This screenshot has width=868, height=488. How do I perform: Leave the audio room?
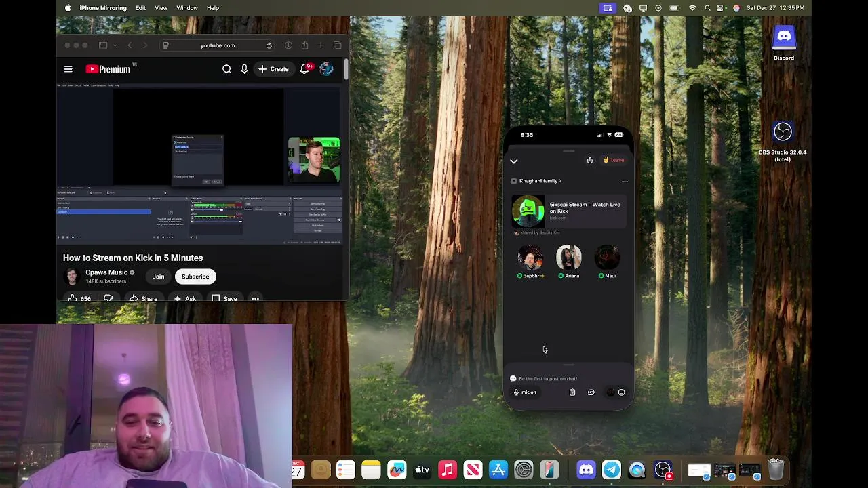tap(613, 160)
